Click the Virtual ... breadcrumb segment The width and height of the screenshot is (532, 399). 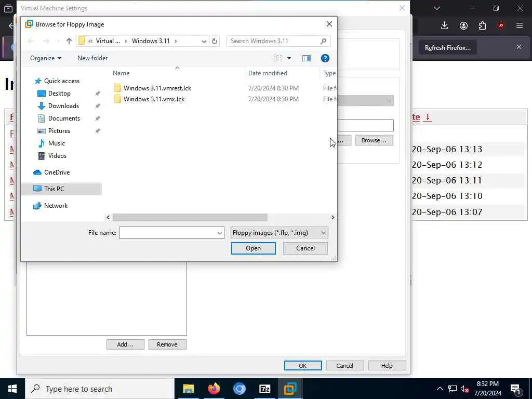108,41
